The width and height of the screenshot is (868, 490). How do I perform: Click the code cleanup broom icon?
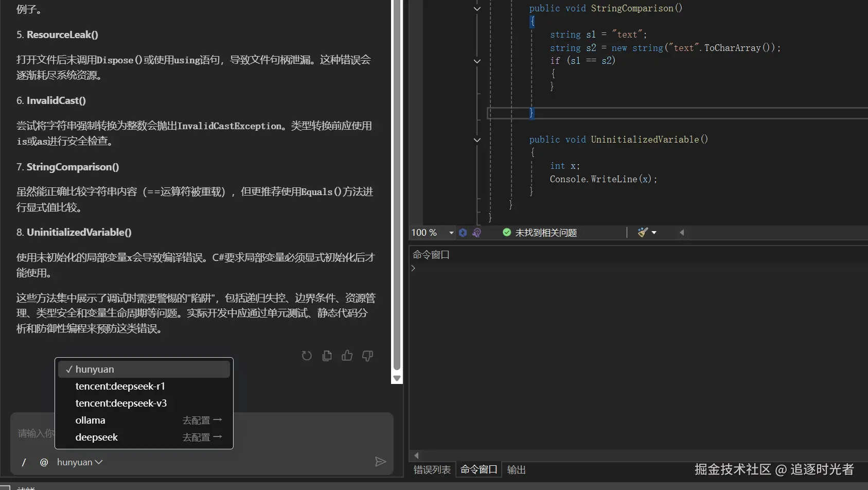pos(643,233)
